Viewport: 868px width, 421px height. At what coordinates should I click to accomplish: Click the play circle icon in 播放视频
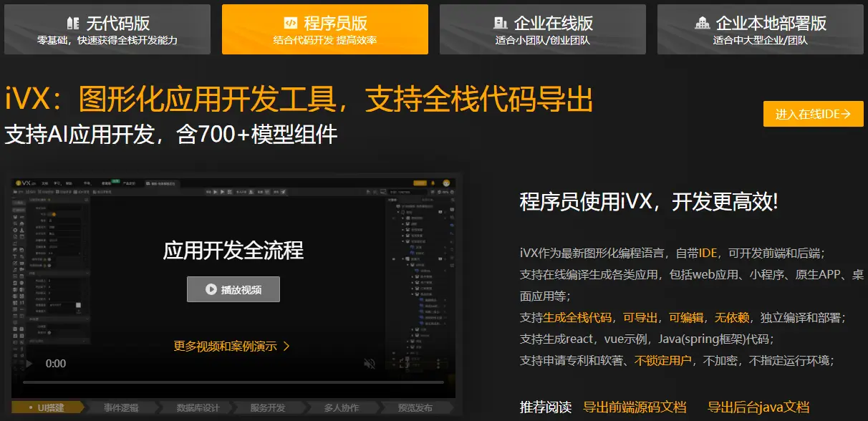click(211, 289)
